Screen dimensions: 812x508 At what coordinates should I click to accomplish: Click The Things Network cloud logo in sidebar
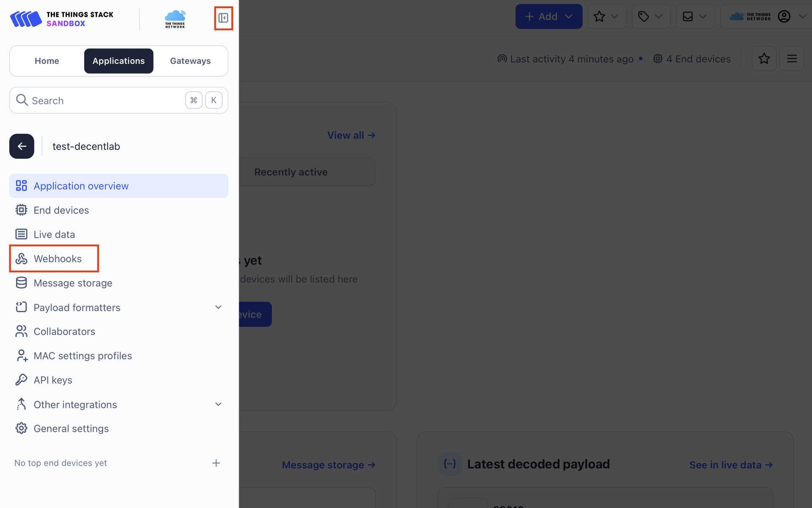click(x=175, y=19)
